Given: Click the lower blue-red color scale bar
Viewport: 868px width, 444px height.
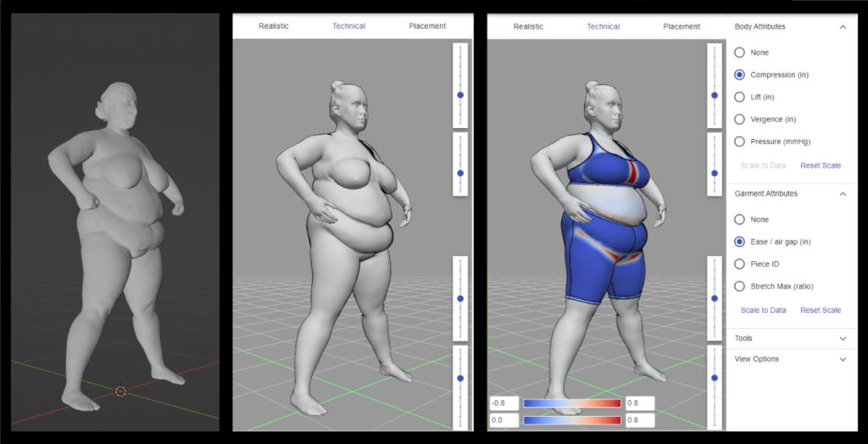Looking at the screenshot, I should 572,421.
